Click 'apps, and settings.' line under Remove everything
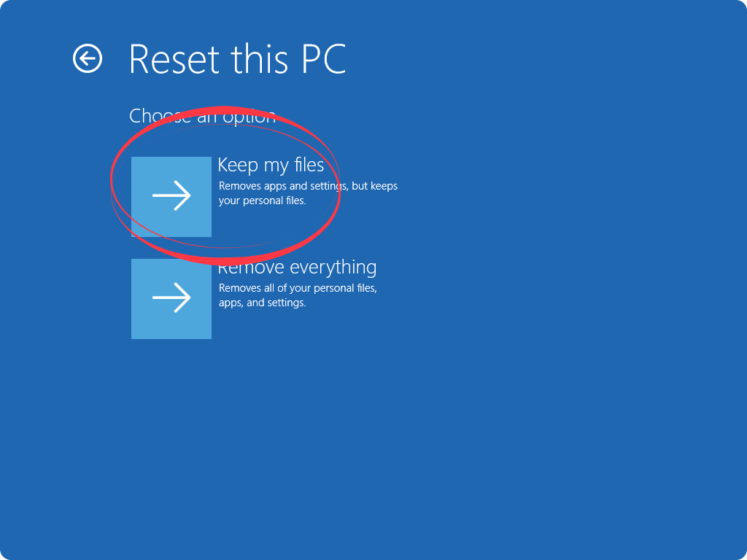The height and width of the screenshot is (560, 747). click(262, 303)
